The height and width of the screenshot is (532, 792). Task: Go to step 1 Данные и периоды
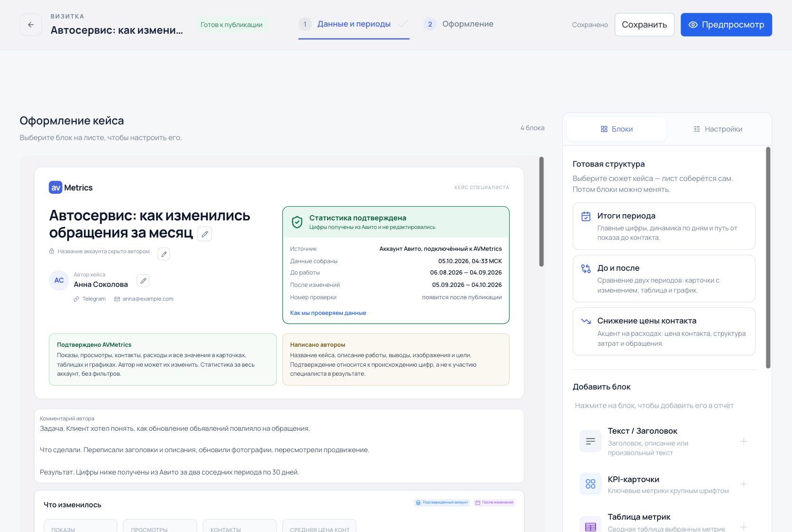pyautogui.click(x=354, y=24)
